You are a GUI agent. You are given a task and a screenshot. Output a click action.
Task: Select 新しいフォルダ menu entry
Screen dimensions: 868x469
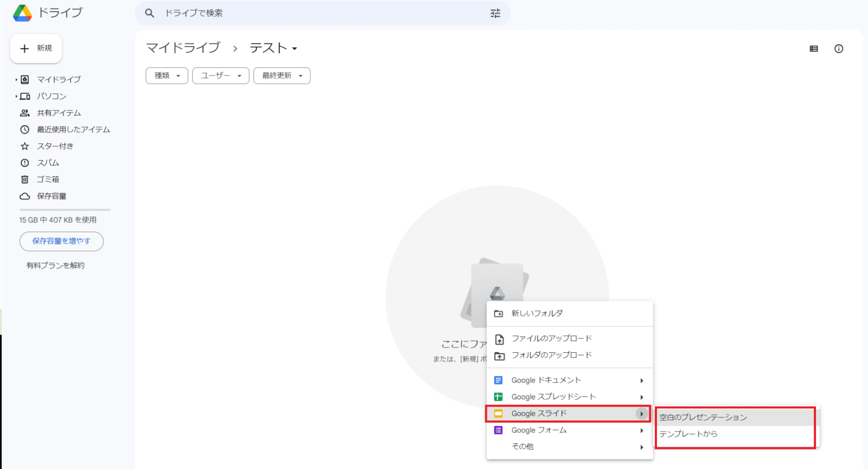537,313
